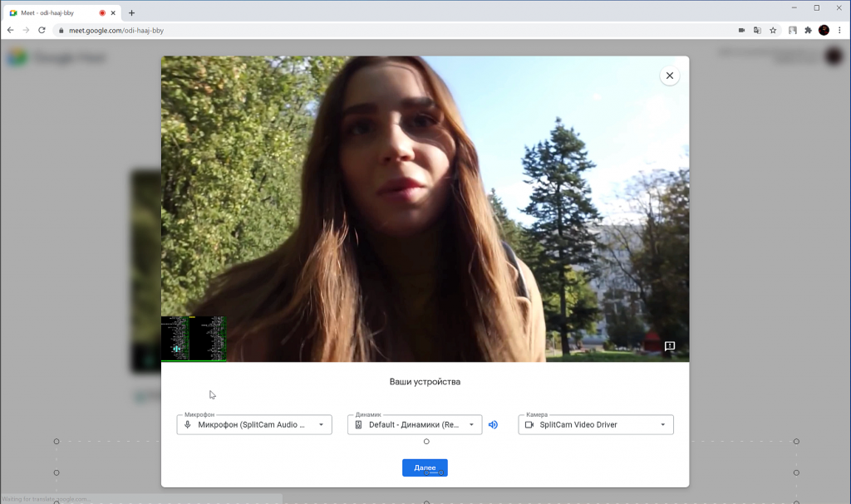Image resolution: width=851 pixels, height=504 pixels.
Task: Click the speaker icon in the Динамик field
Action: click(x=358, y=425)
